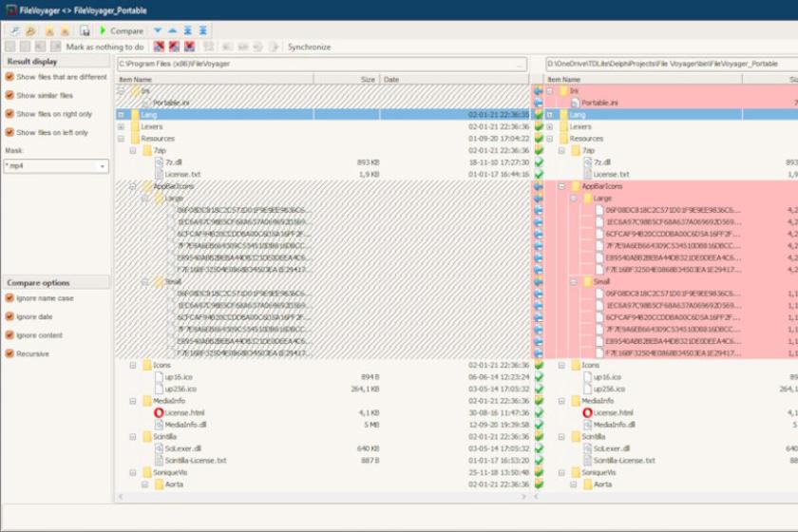
Task: Open the Mask dropdown list
Action: (103, 166)
